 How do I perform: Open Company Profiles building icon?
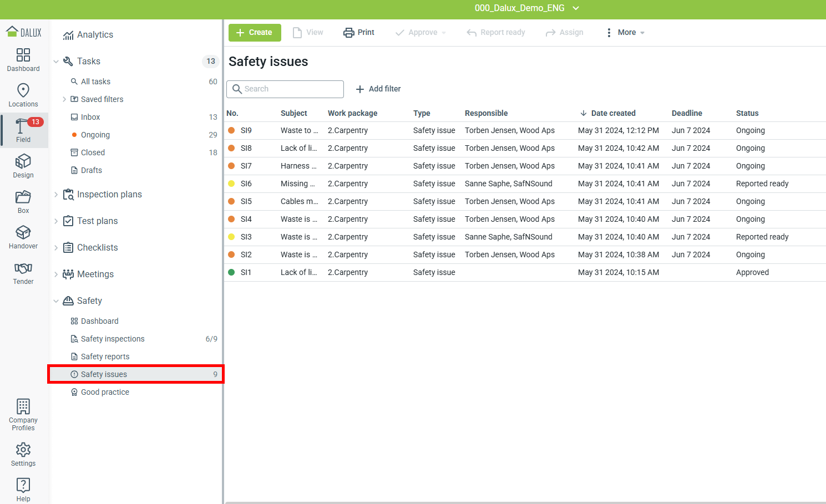(x=23, y=408)
